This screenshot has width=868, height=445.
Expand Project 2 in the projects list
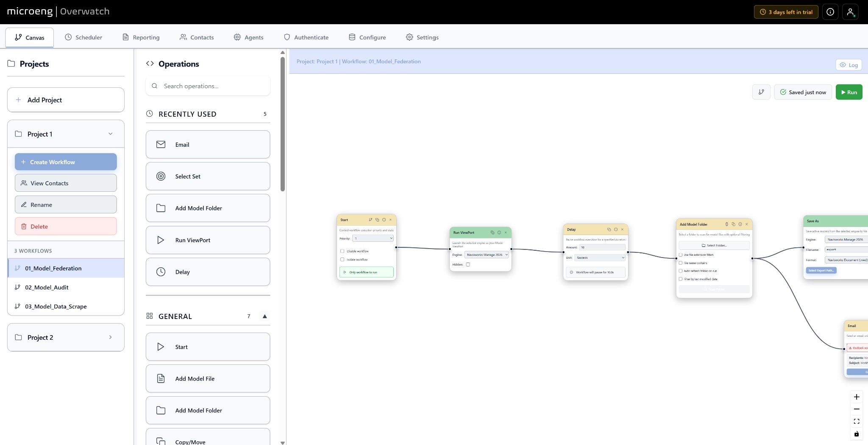(66, 337)
